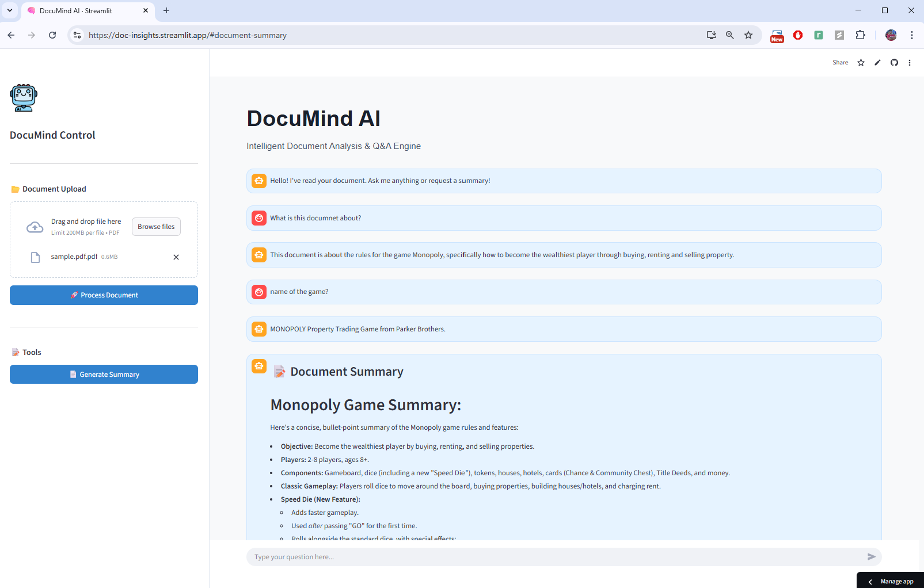Click user avatar on 'name of the game?'
This screenshot has width=924, height=588.
pos(259,292)
